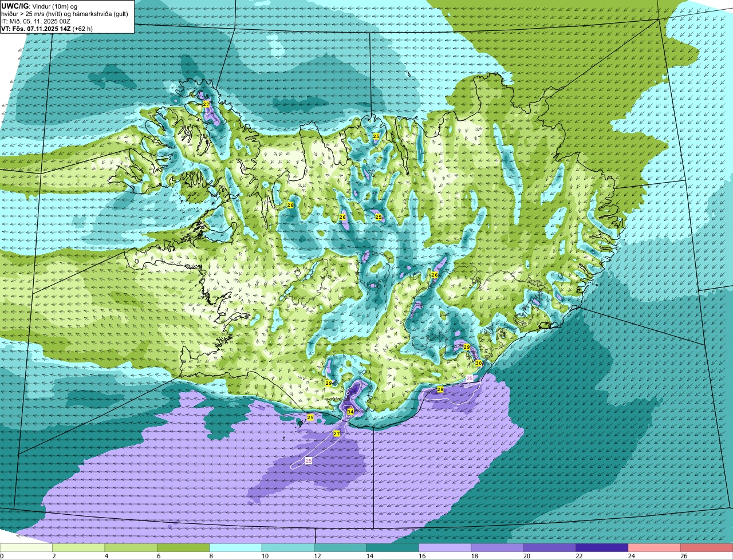
Task: Choose the 22–24 m/s dark indigo legend swatch
Action: [x=602, y=547]
